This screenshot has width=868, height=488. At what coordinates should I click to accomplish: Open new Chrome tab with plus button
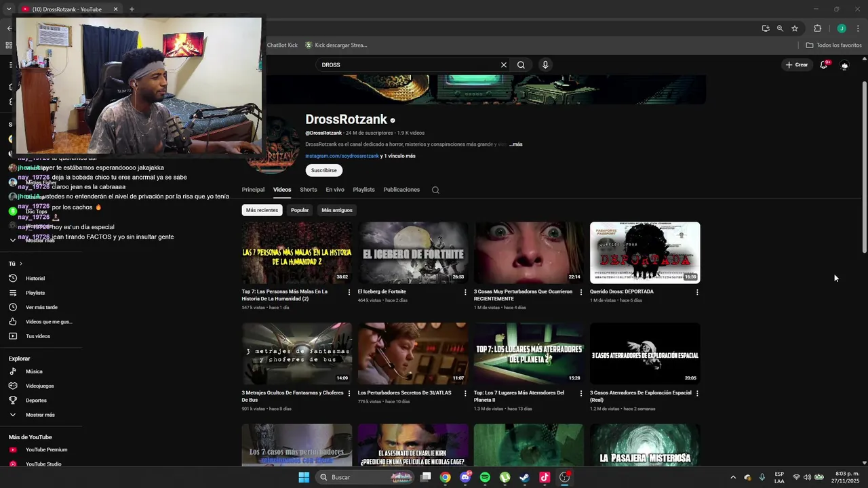click(132, 9)
